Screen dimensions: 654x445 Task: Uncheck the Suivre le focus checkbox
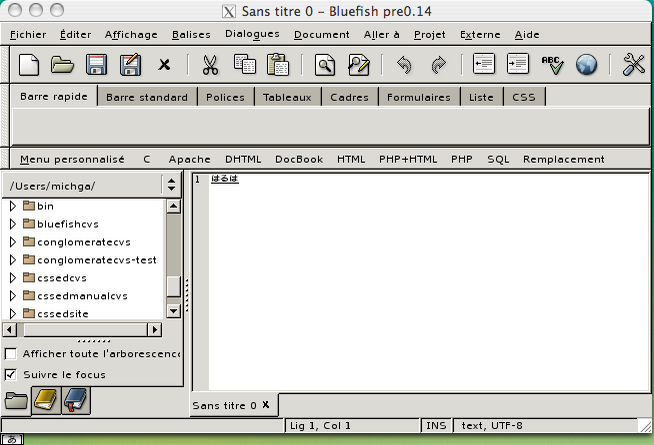coord(11,375)
